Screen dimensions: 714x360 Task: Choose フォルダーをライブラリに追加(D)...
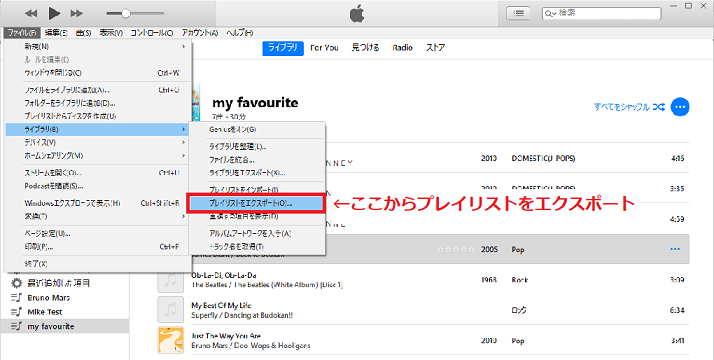click(x=98, y=103)
